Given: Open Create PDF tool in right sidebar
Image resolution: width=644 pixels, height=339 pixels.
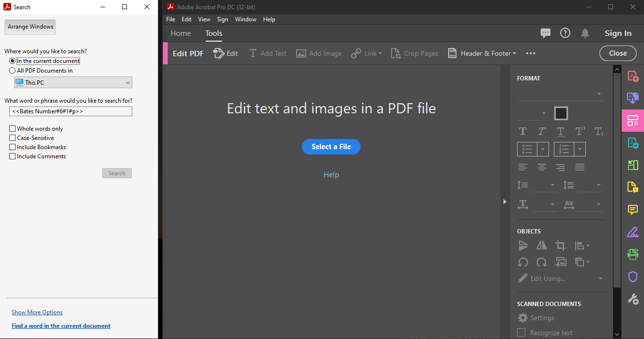Looking at the screenshot, I should pyautogui.click(x=633, y=76).
